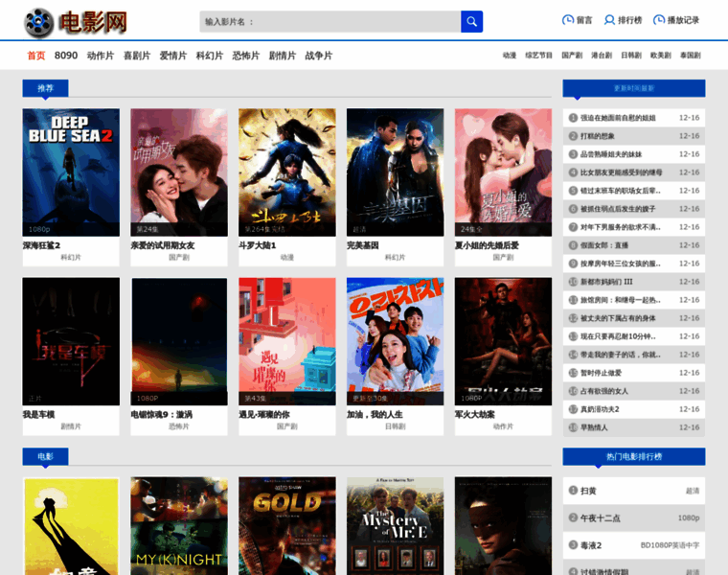Open 假面女郎：直播 in the latest updates
The height and width of the screenshot is (575, 728).
point(603,245)
